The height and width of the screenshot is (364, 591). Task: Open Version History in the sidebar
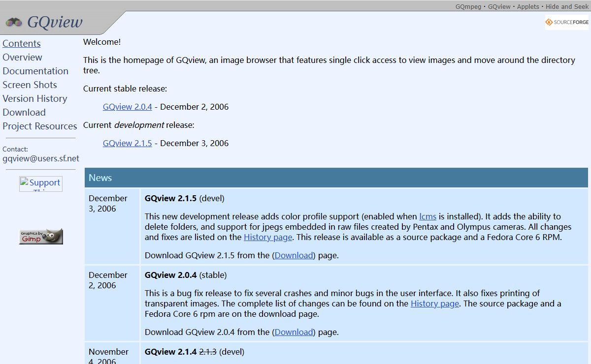click(x=35, y=98)
